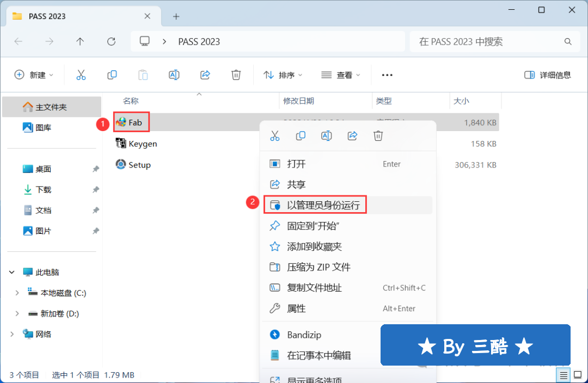Screen dimensions: 588x383
Task: Close the PASS 2023 tab
Action: [x=148, y=16]
